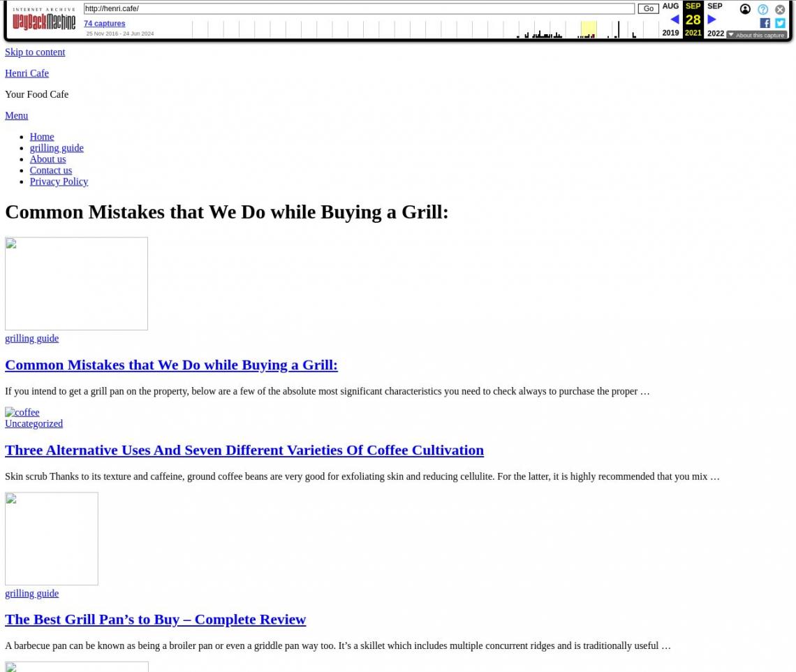Open the Privacy Policy menu item
This screenshot has height=672, width=796.
tap(59, 181)
